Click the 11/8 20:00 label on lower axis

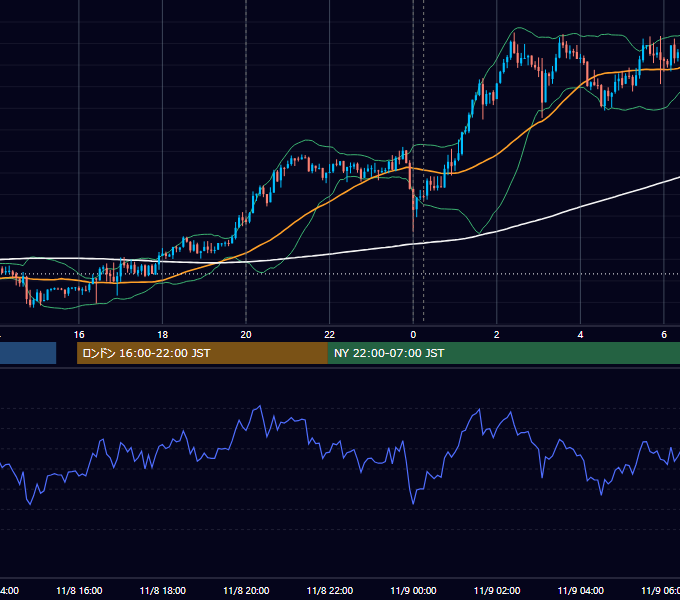pyautogui.click(x=246, y=591)
